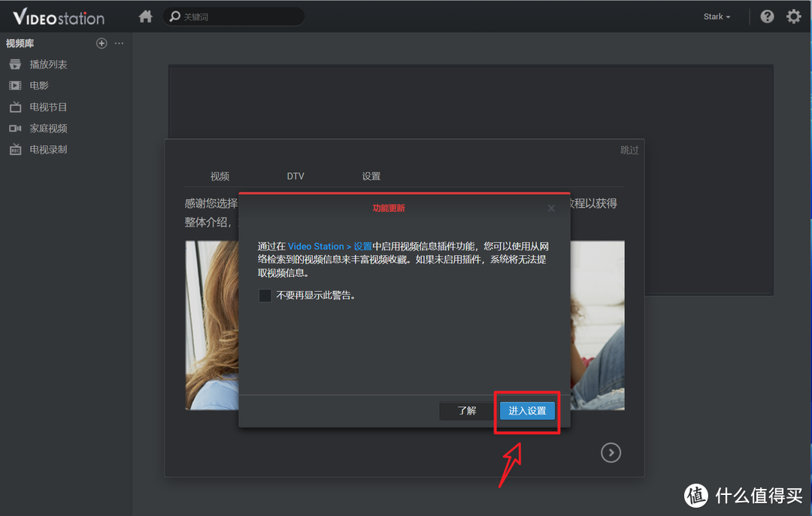Open 播放列表 in the sidebar
Screen dimensions: 812x516
coord(48,64)
